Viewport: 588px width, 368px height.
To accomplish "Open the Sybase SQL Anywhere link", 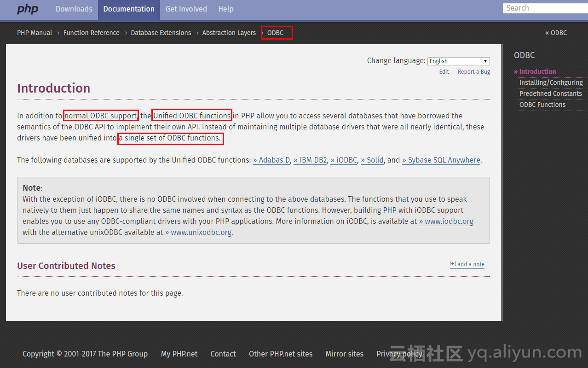I will tap(441, 160).
